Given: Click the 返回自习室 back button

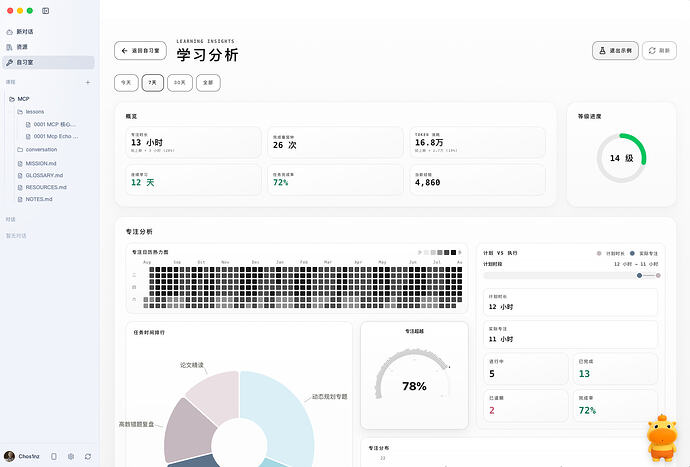Looking at the screenshot, I should click(140, 51).
